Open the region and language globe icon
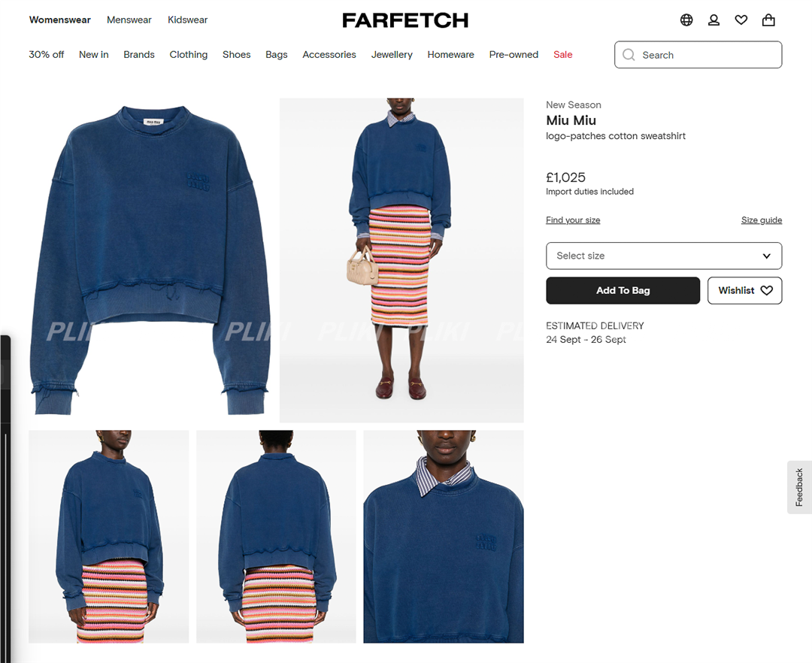Viewport: 812px width, 663px height. 686,20
